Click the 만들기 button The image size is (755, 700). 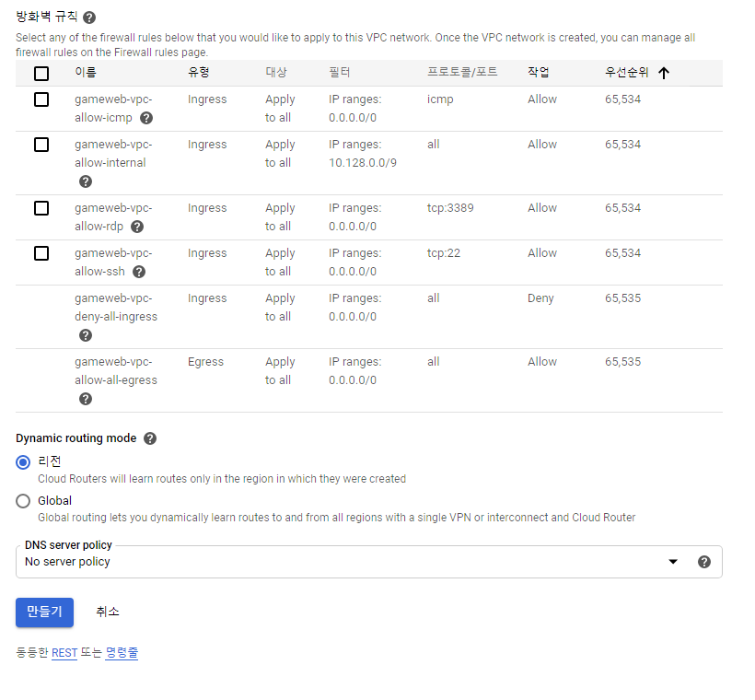coord(44,612)
